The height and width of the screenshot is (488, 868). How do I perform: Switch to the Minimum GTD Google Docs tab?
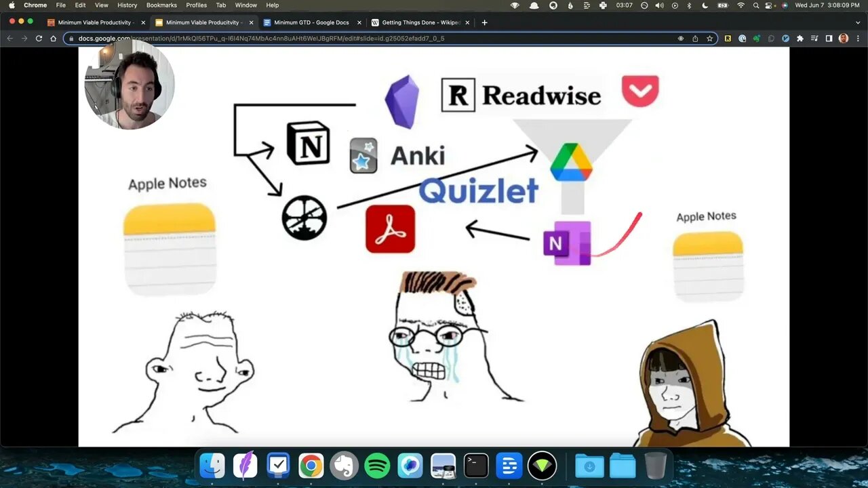coord(311,22)
